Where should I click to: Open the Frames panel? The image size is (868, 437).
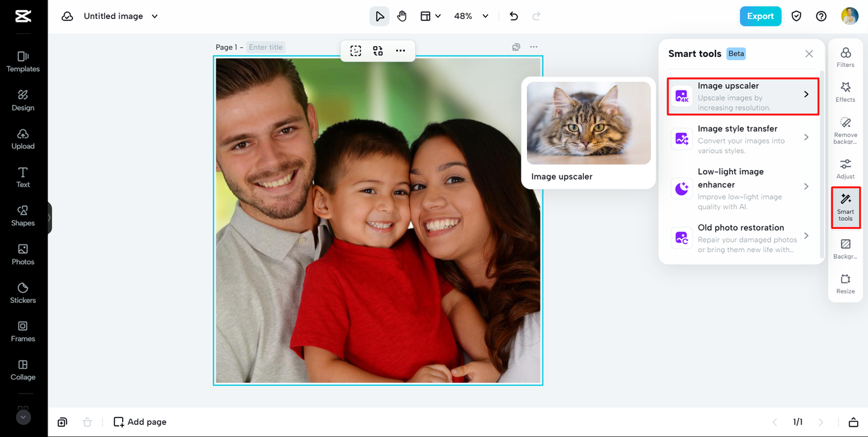coord(23,331)
